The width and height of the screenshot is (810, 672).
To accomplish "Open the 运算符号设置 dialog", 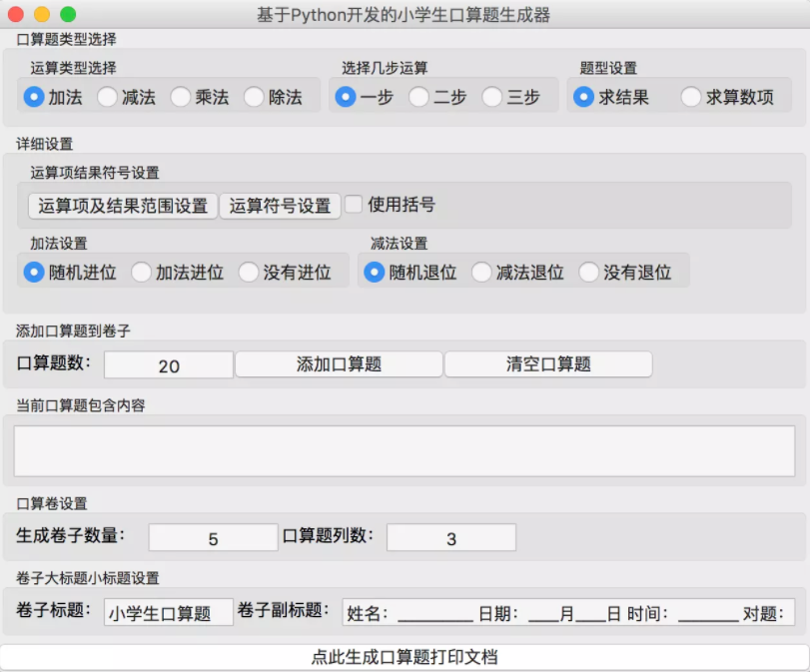I will (281, 205).
